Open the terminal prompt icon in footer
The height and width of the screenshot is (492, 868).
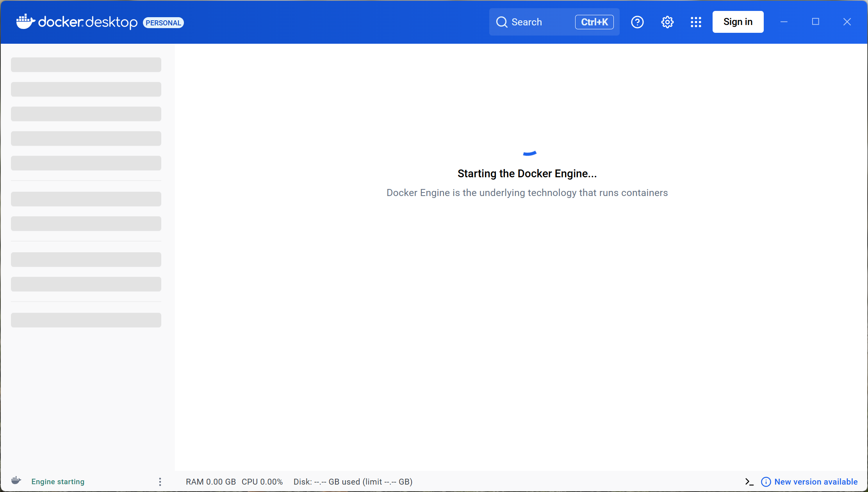coord(749,482)
